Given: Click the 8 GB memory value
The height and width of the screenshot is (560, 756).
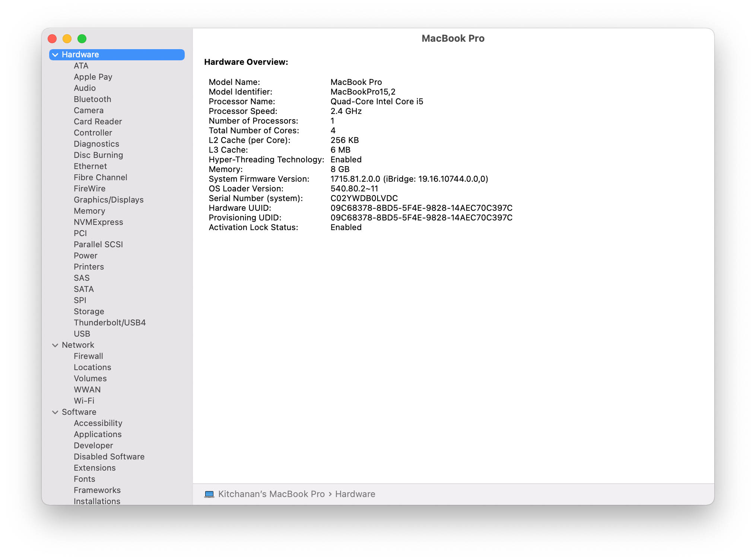Looking at the screenshot, I should [x=340, y=169].
